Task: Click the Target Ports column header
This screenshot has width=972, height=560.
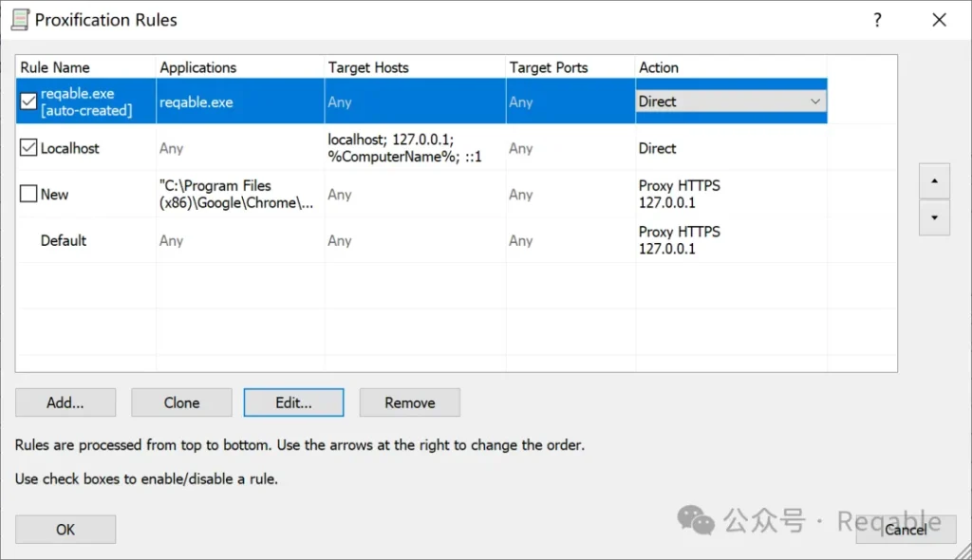Action: pos(570,67)
